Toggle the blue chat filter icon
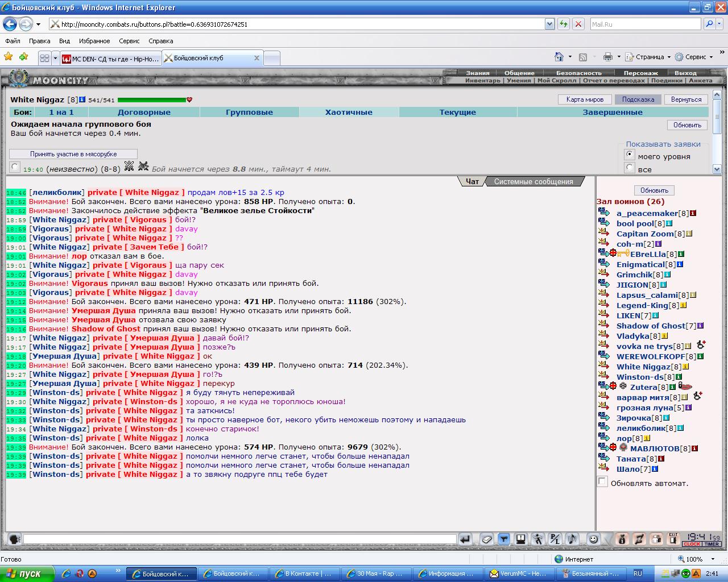This screenshot has width=728, height=582. tap(503, 539)
